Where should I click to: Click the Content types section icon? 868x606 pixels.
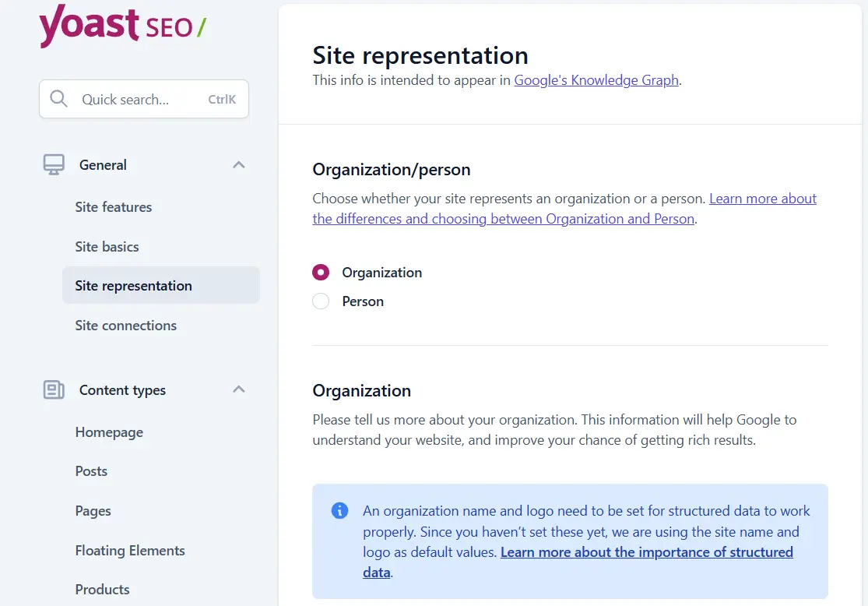(53, 389)
